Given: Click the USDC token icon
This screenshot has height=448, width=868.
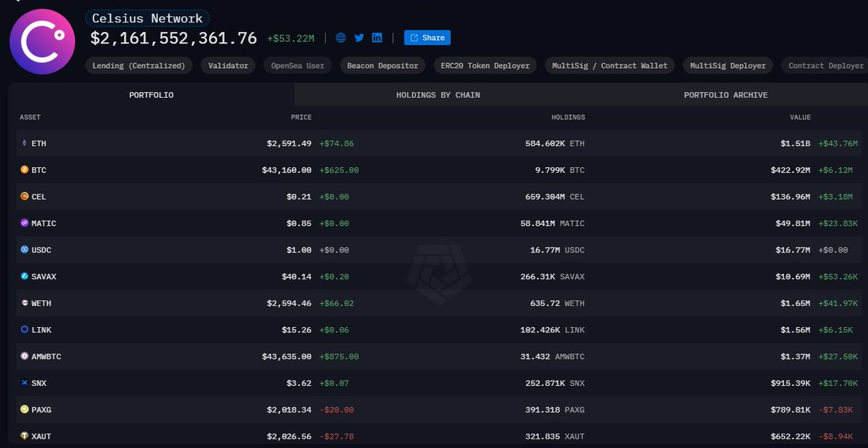Looking at the screenshot, I should click(x=24, y=250).
